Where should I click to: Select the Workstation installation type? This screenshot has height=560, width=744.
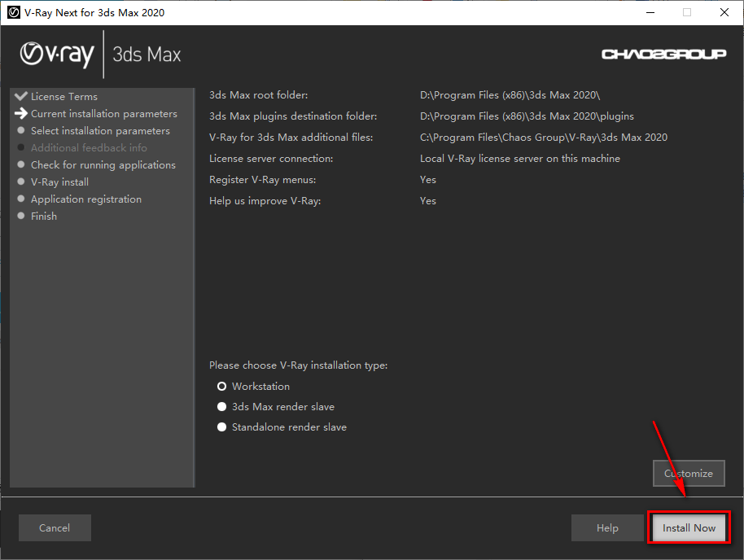(x=221, y=386)
